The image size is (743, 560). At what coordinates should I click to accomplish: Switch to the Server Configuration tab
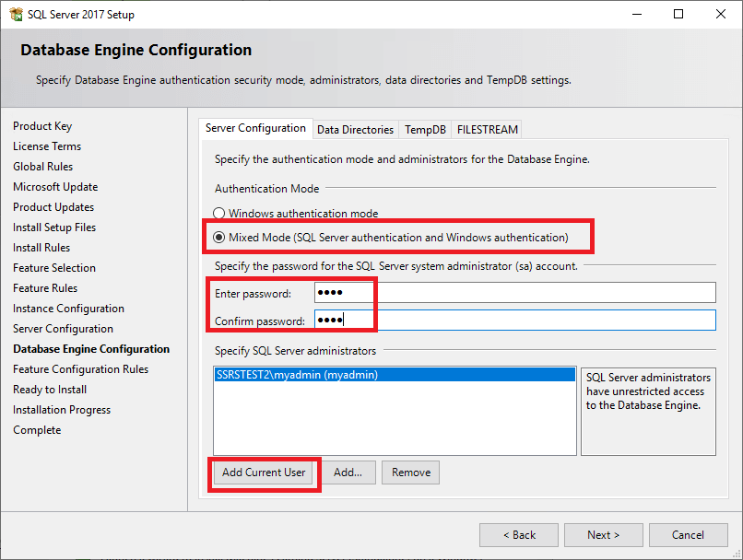pos(255,128)
